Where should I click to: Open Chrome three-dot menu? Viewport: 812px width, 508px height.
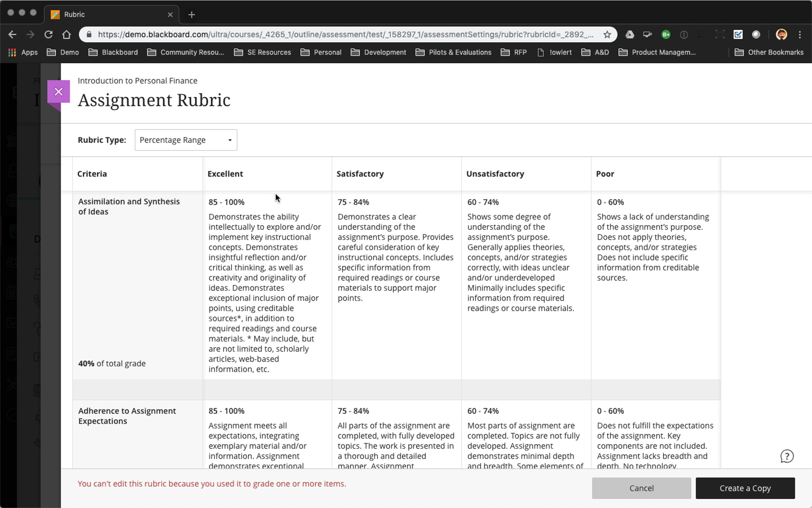(x=800, y=35)
